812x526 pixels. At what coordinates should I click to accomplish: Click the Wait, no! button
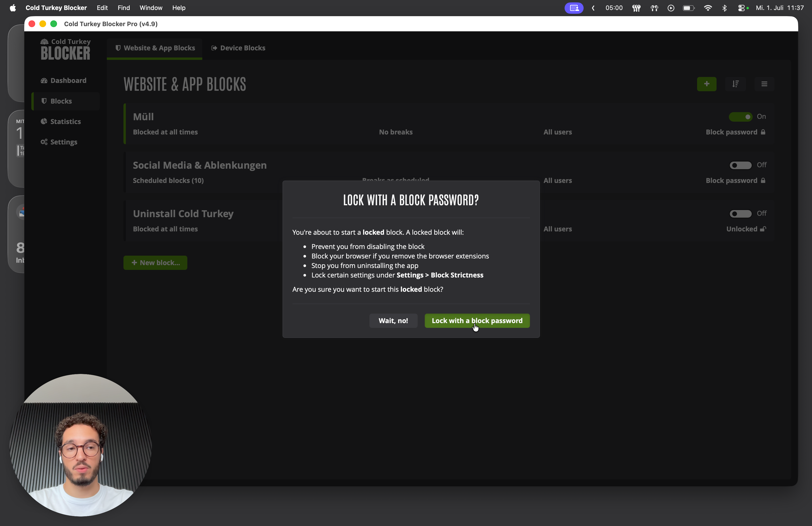pyautogui.click(x=393, y=320)
